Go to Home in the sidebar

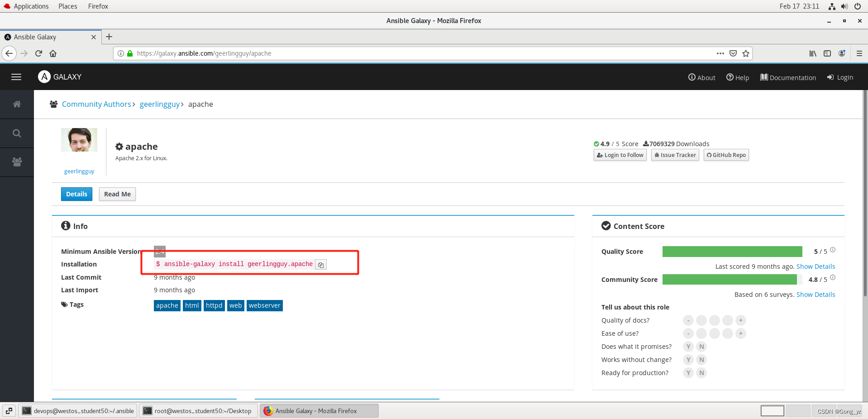[x=17, y=104]
